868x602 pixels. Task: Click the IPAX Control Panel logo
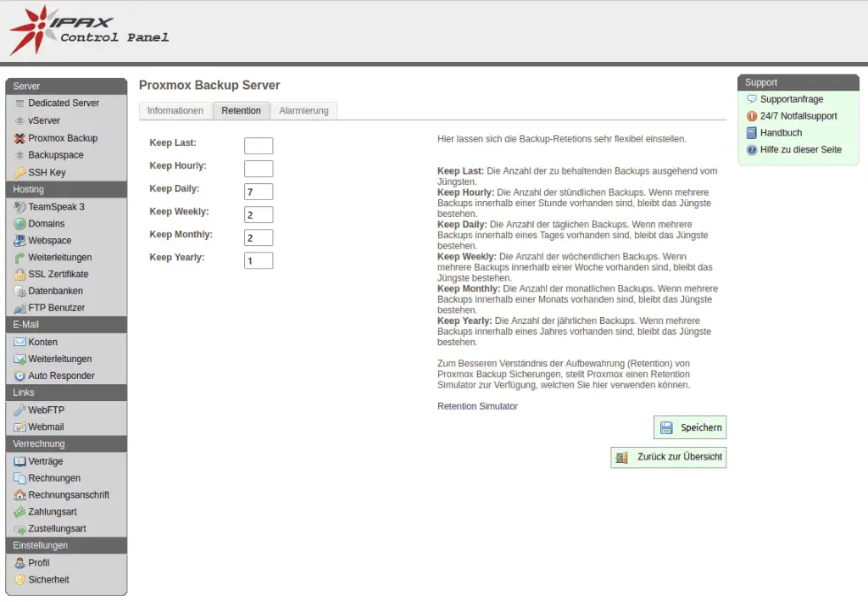coord(89,30)
